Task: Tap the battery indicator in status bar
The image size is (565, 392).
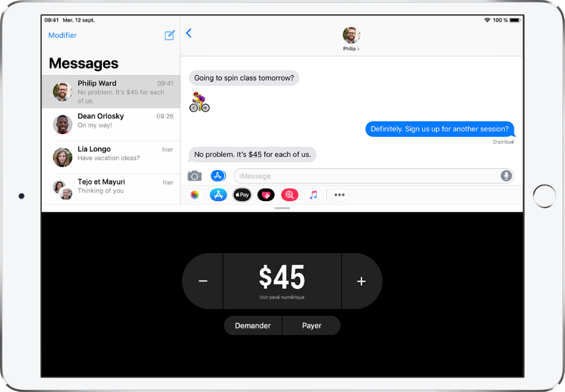Action: pos(514,20)
